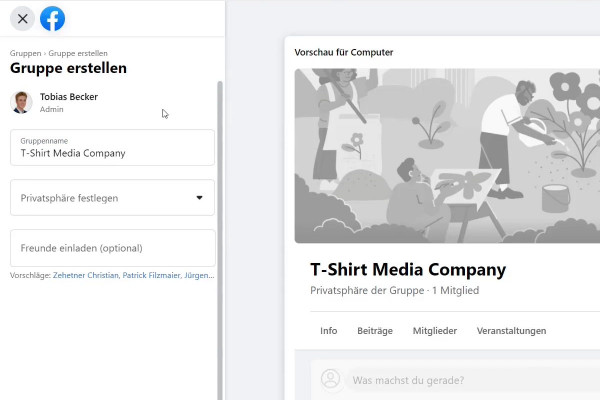Click the avatar icon in the post composer
600x400 pixels.
[331, 379]
